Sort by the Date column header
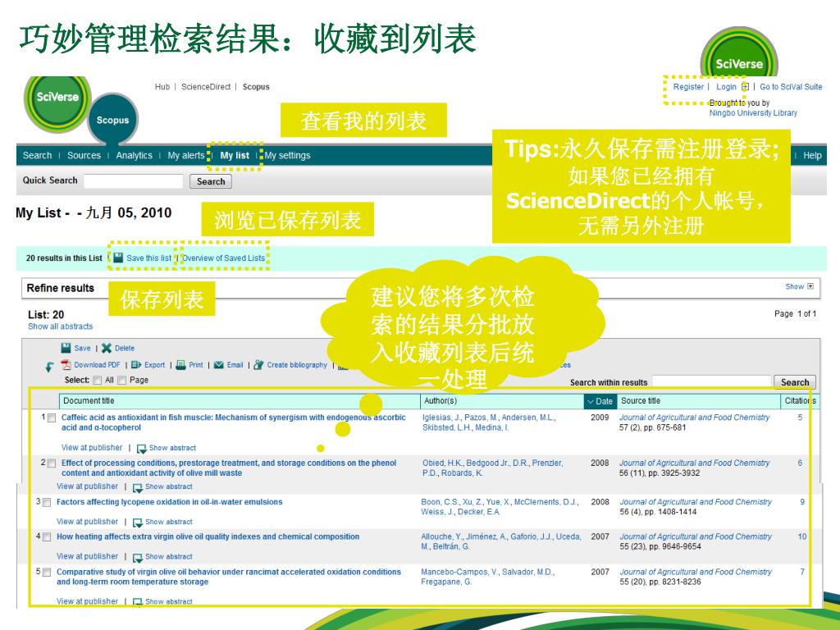840x630 pixels. [x=600, y=400]
